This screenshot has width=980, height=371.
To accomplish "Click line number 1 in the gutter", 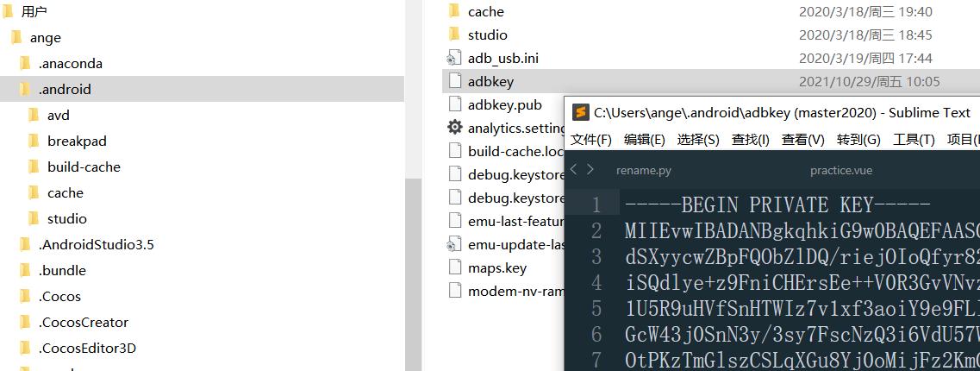I will click(x=596, y=205).
